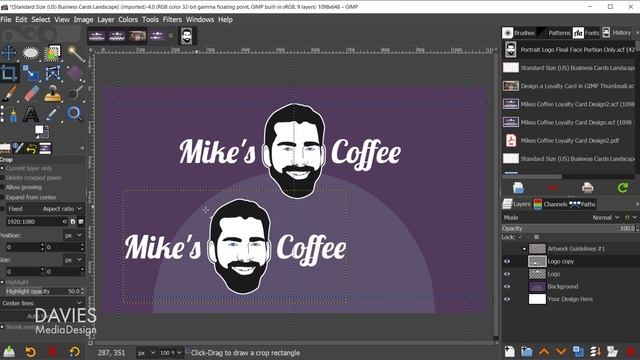Restore tool preset icon
This screenshot has height=360, width=640.
(31, 351)
